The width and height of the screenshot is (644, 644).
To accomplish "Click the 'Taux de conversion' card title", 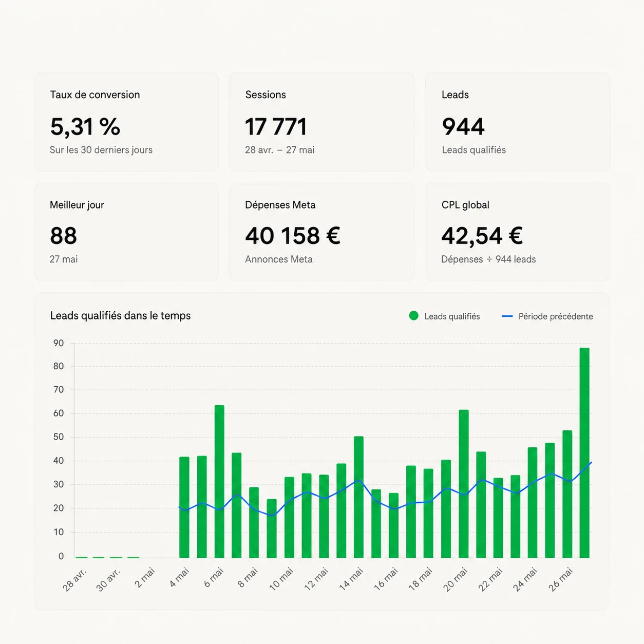I will click(95, 94).
